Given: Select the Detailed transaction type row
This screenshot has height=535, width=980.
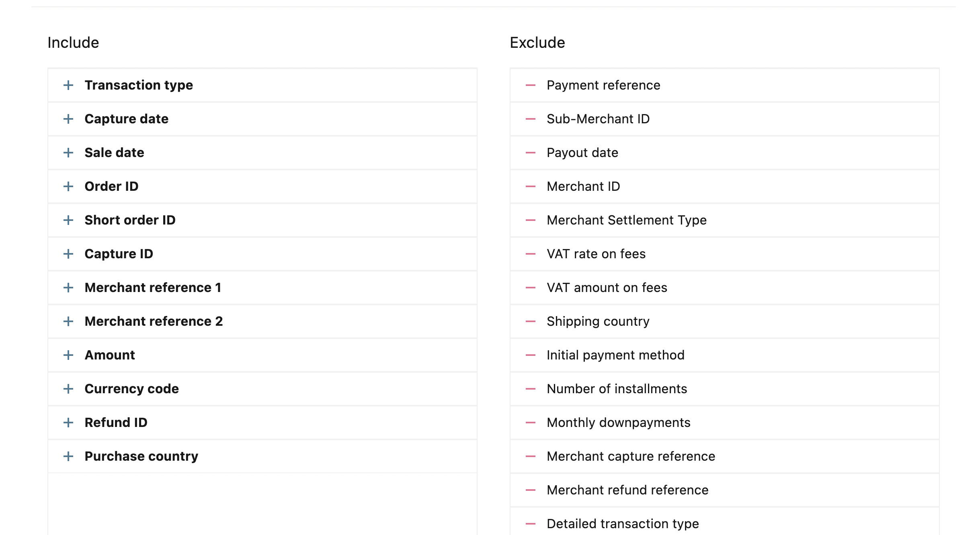Looking at the screenshot, I should pyautogui.click(x=725, y=521).
